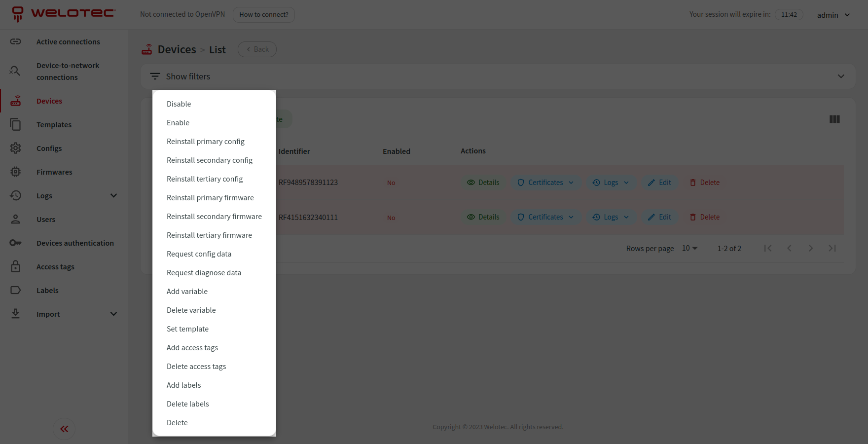Open Access tags in sidebar
This screenshot has height=444, width=868.
click(55, 267)
